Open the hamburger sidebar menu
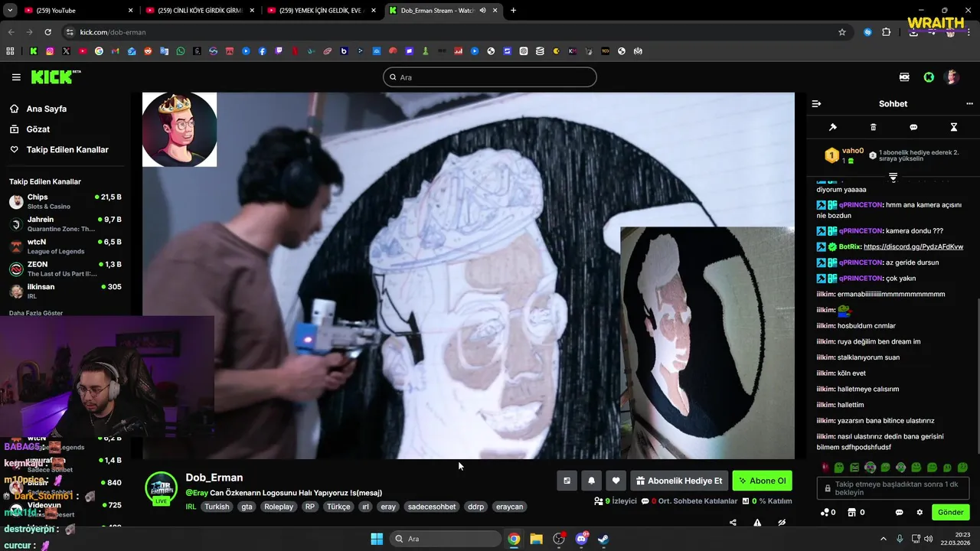980x551 pixels. coord(16,77)
